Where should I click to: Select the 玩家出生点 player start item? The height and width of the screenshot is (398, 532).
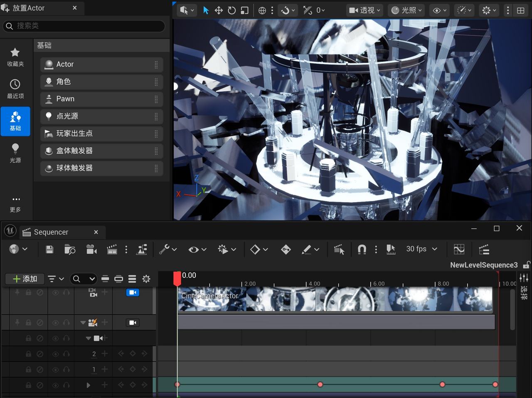click(102, 133)
